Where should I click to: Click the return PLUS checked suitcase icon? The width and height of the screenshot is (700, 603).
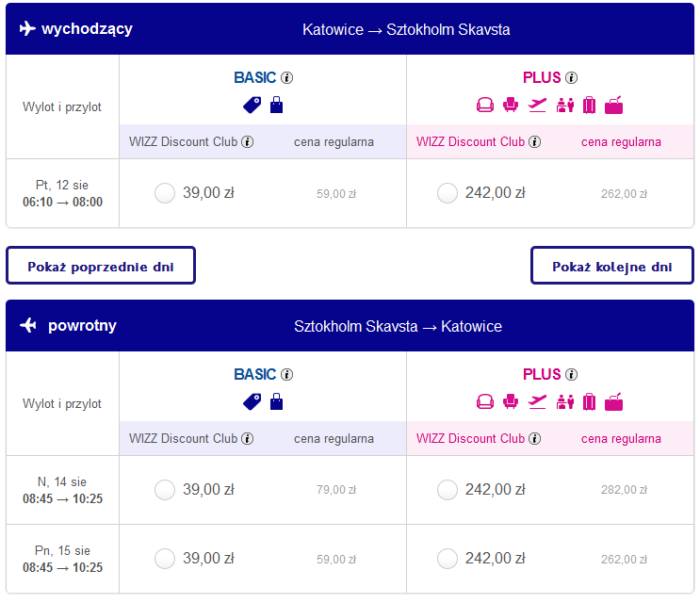(x=589, y=402)
